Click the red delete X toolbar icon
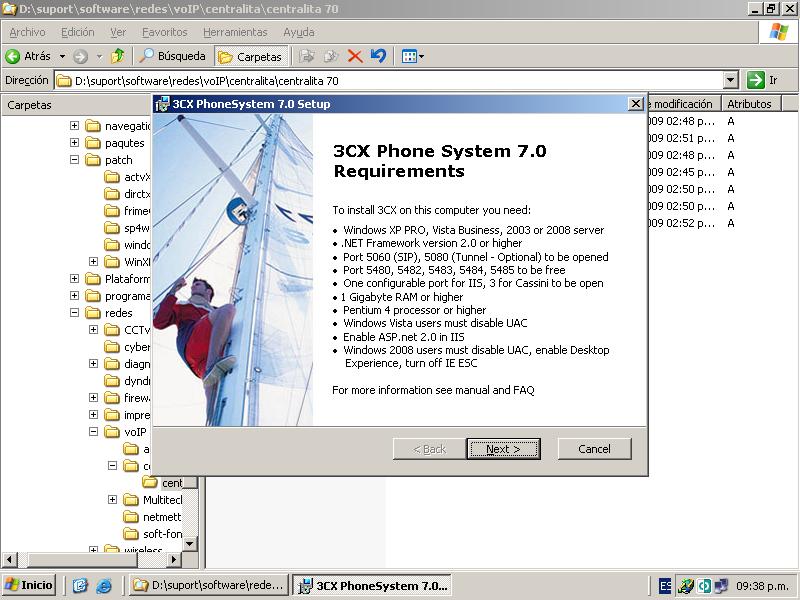The image size is (800, 600). [354, 56]
